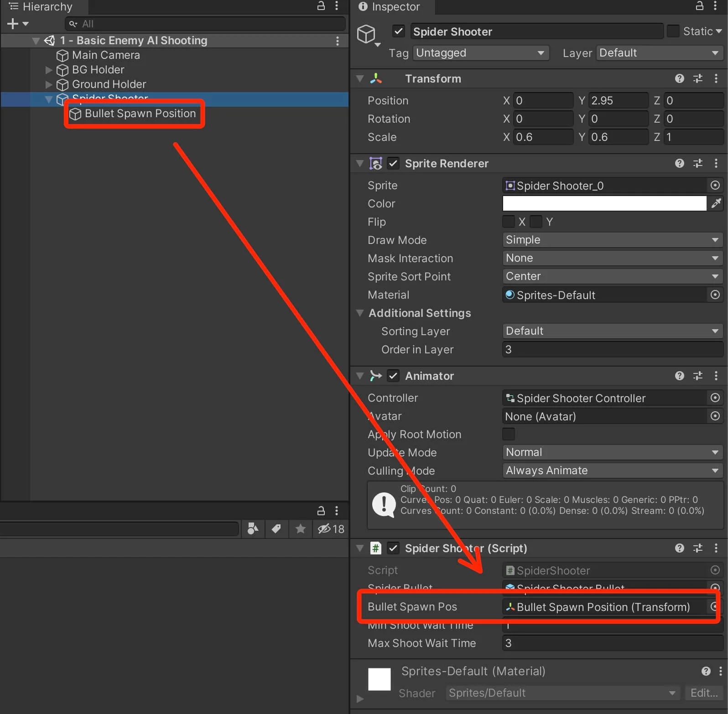Click Edit shader button
Image resolution: width=728 pixels, height=714 pixels.
click(x=704, y=693)
